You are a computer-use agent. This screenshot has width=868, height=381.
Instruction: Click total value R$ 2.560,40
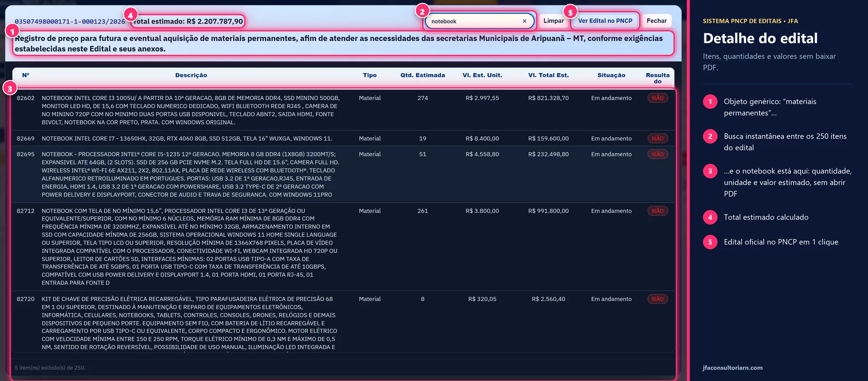[549, 299]
